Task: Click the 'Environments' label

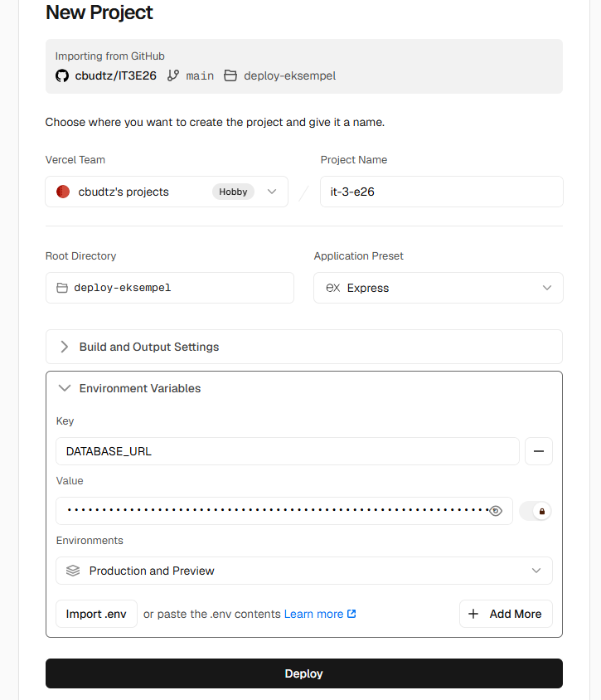Action: 90,541
